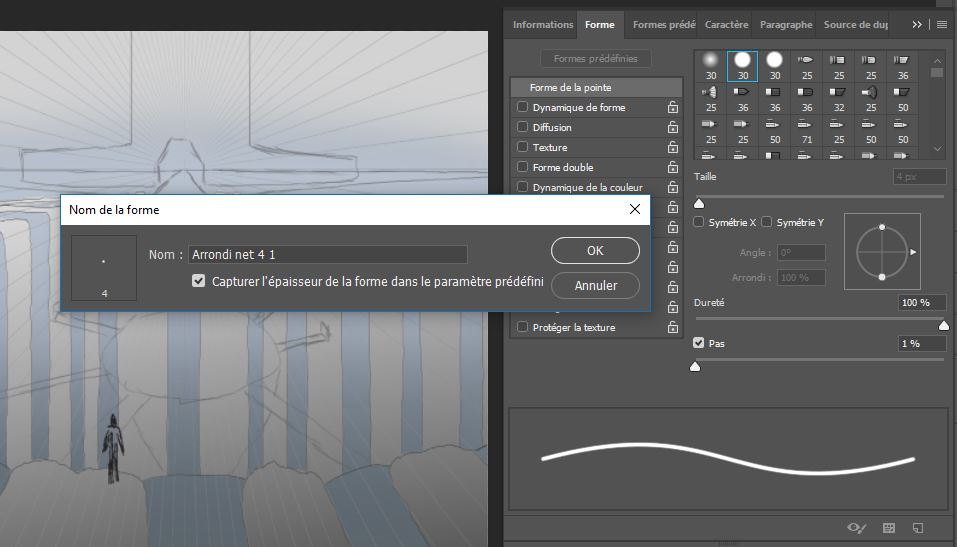The image size is (957, 547).
Task: Click the create new brush icon
Action: [x=918, y=527]
